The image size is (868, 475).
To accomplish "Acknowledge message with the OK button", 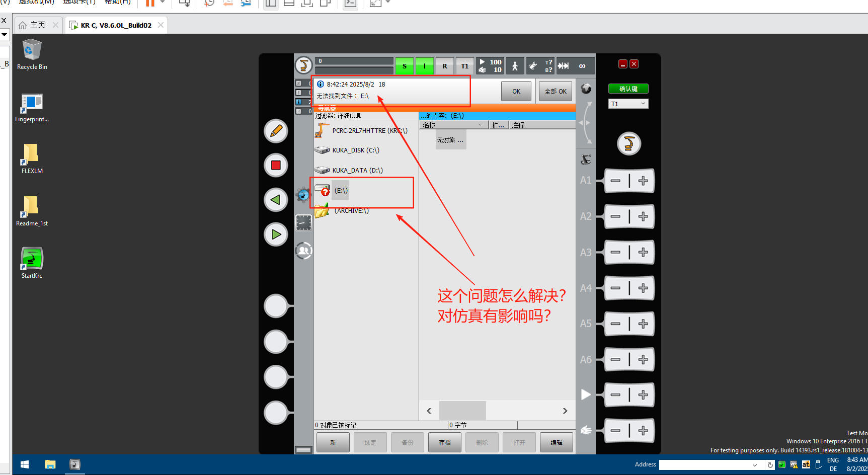I will pos(516,91).
